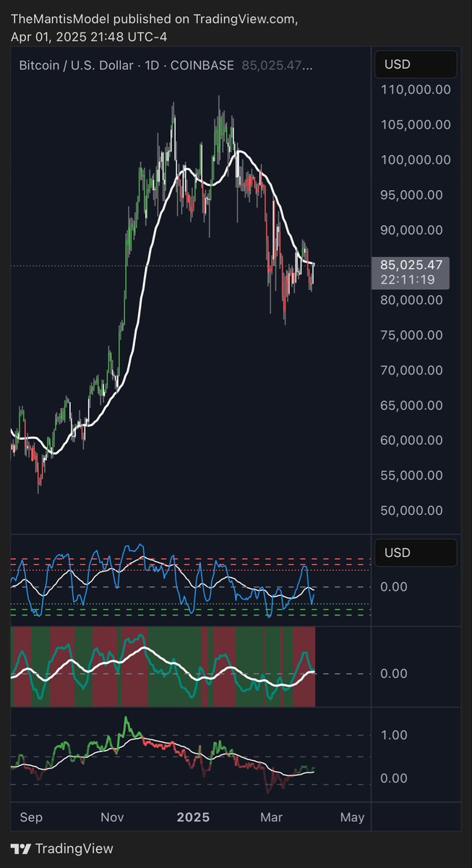Click the Apr 01, 2025 21:48 UTC-4 timestamp
Viewport: 472px width, 868px height.
(x=90, y=36)
